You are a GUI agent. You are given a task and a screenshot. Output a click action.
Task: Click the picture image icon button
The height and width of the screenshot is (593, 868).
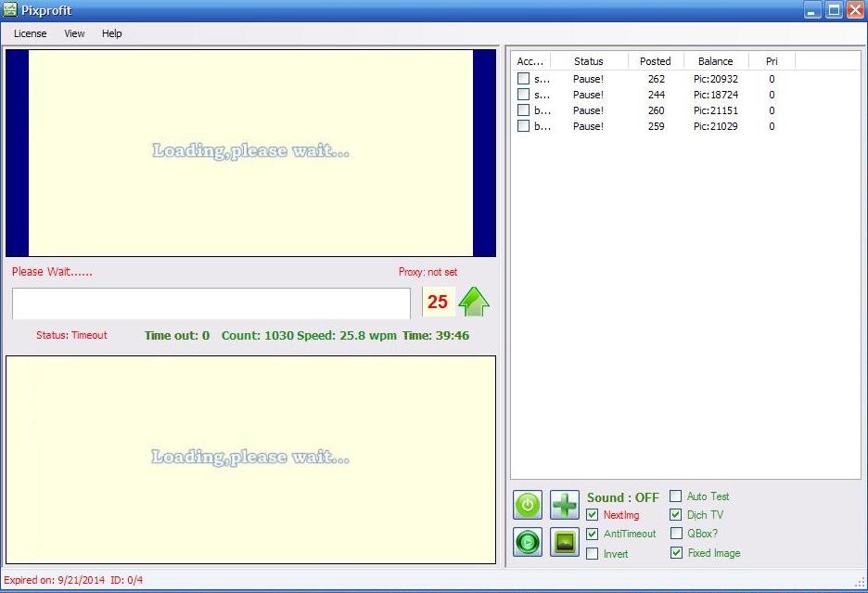(x=565, y=541)
